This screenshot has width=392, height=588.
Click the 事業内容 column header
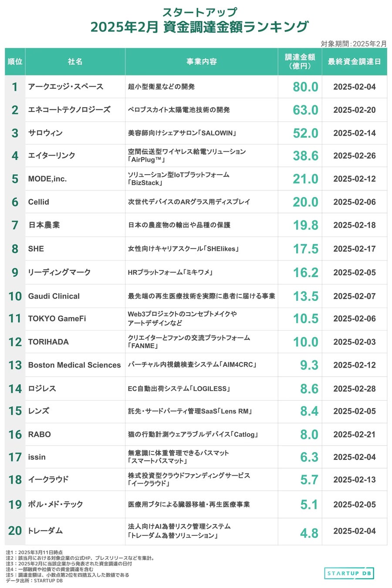[201, 62]
